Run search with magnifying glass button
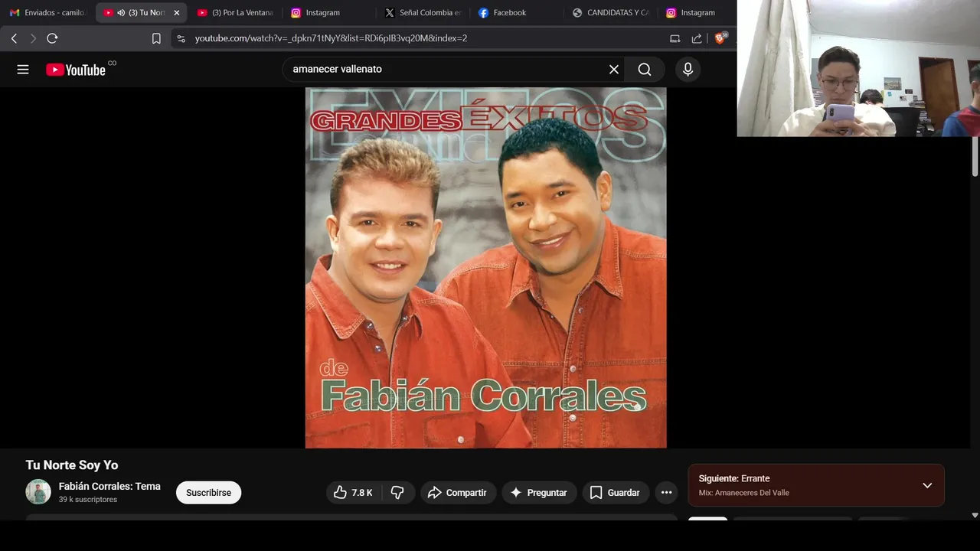980x551 pixels. (x=645, y=70)
